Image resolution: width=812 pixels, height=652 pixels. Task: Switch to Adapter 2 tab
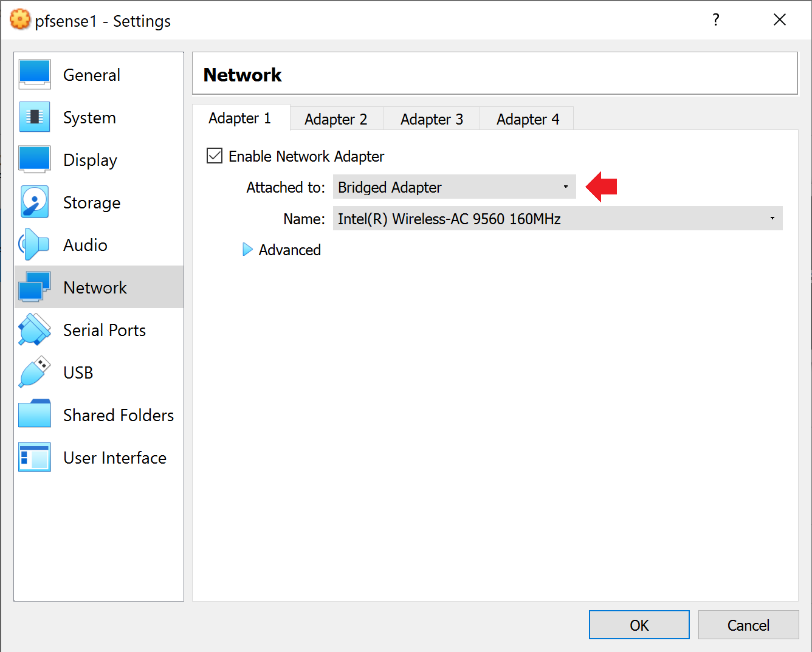coord(335,119)
